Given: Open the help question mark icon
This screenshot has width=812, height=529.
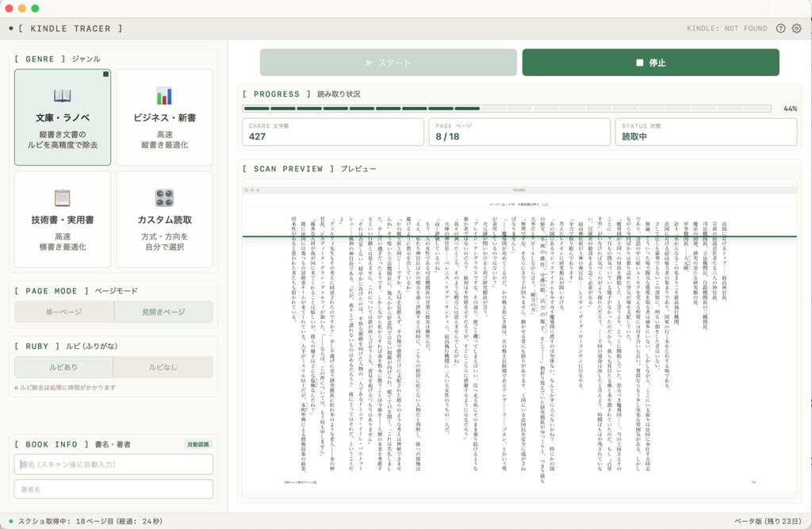Looking at the screenshot, I should click(780, 29).
